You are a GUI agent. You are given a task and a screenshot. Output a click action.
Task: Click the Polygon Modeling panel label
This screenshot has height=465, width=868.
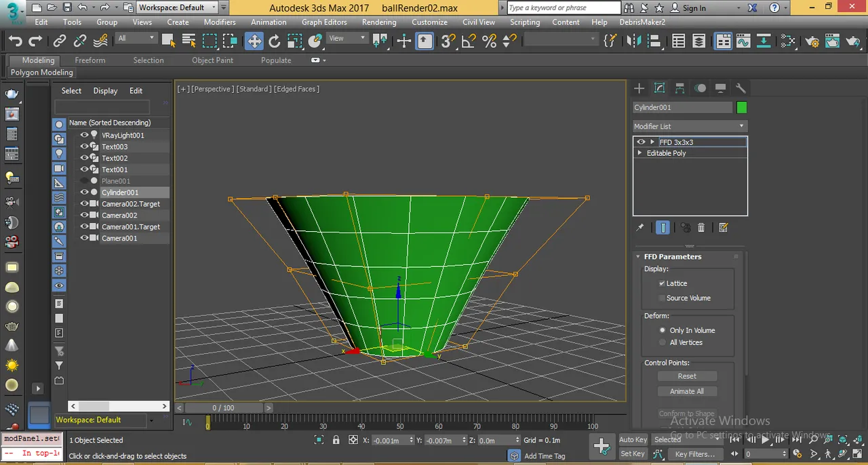[x=41, y=73]
